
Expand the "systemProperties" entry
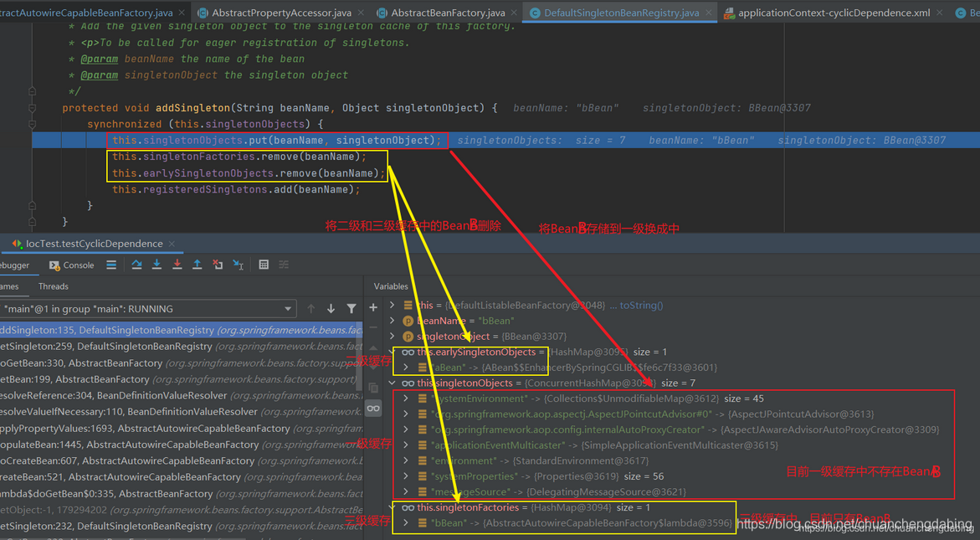click(x=406, y=476)
